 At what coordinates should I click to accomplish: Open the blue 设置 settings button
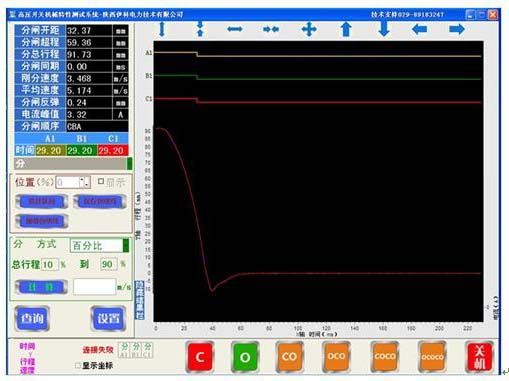pyautogui.click(x=108, y=318)
